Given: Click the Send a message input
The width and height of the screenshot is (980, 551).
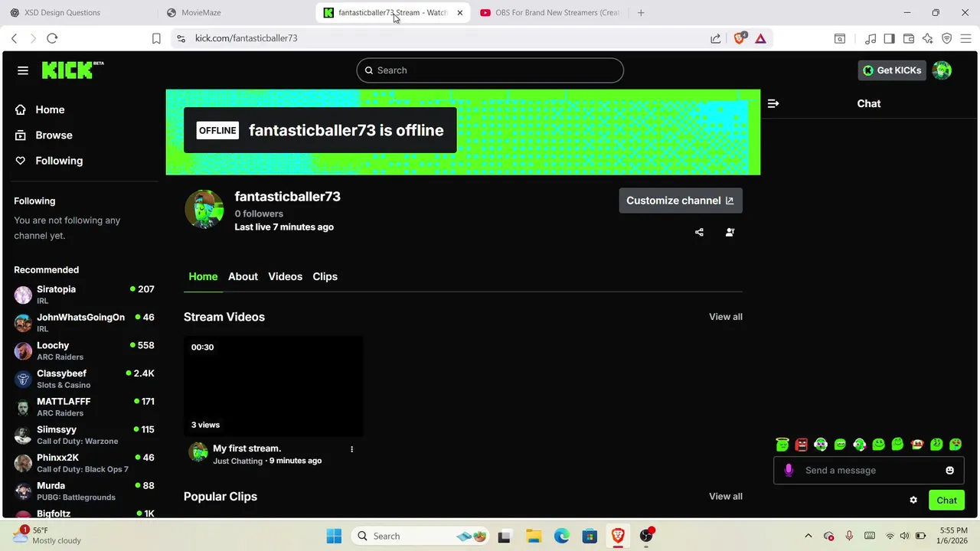Looking at the screenshot, I should tap(869, 470).
